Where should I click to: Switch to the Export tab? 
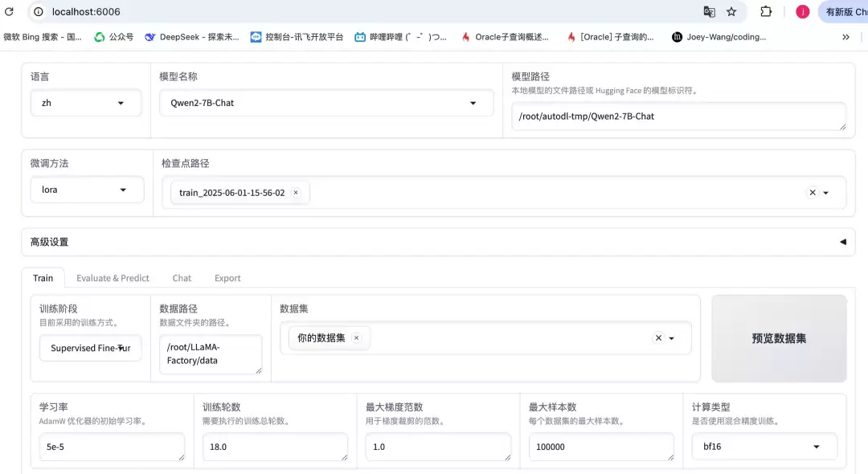point(227,278)
